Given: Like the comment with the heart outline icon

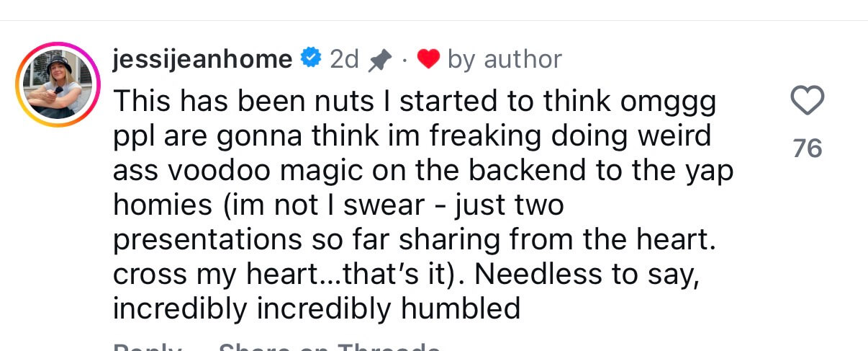Looking at the screenshot, I should tap(807, 102).
